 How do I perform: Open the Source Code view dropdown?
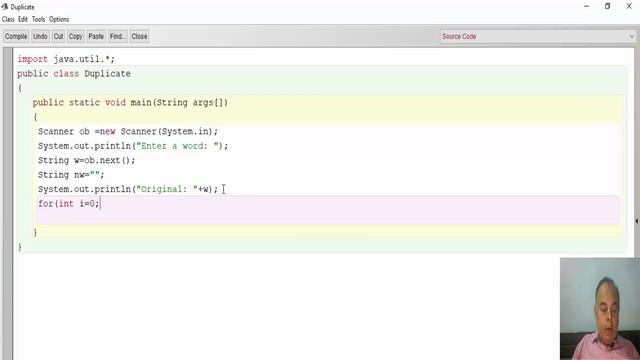coord(538,36)
